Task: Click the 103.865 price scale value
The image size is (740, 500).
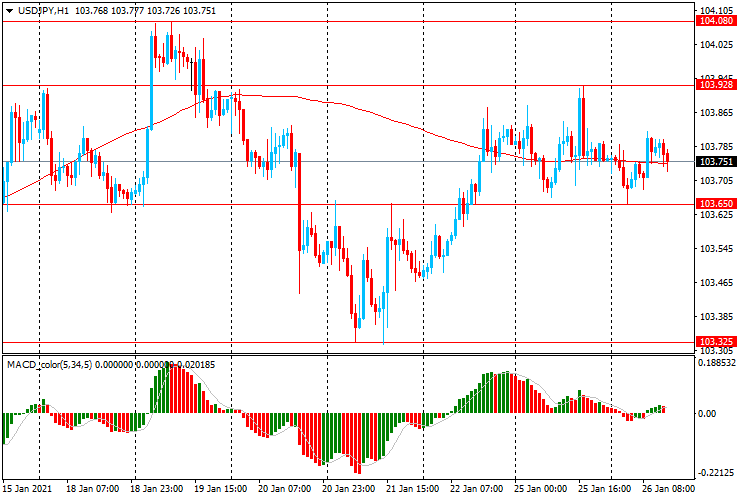Action: (x=716, y=113)
